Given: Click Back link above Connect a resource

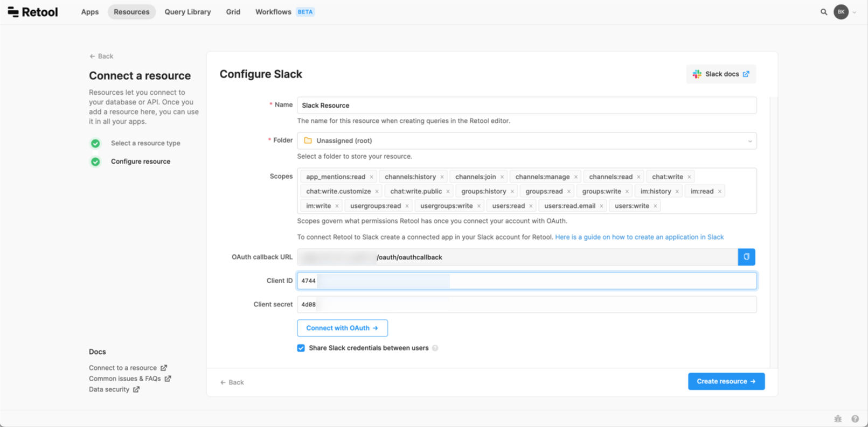Looking at the screenshot, I should [101, 56].
